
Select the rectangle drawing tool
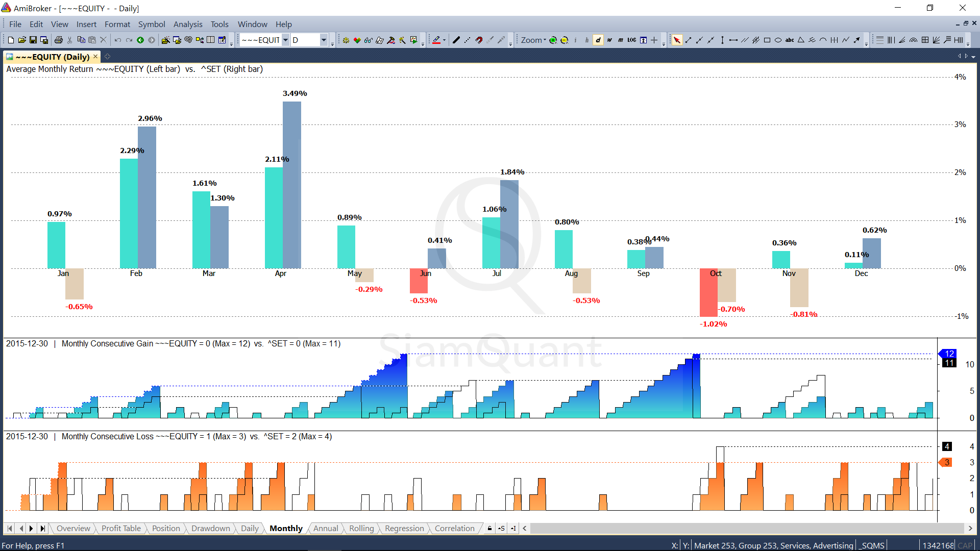pyautogui.click(x=767, y=40)
